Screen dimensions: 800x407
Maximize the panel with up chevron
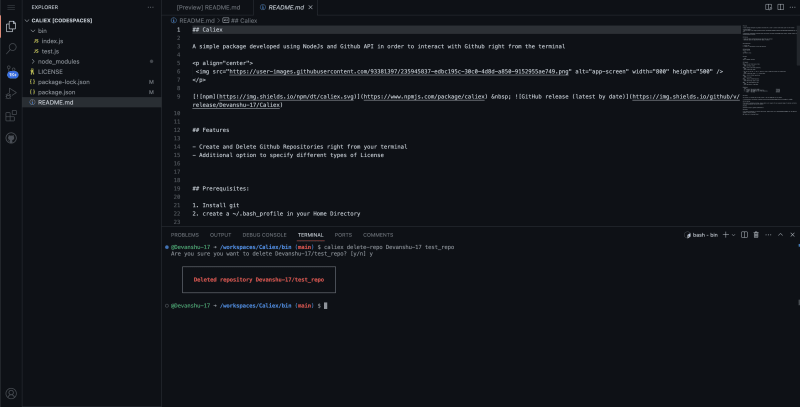pos(780,235)
